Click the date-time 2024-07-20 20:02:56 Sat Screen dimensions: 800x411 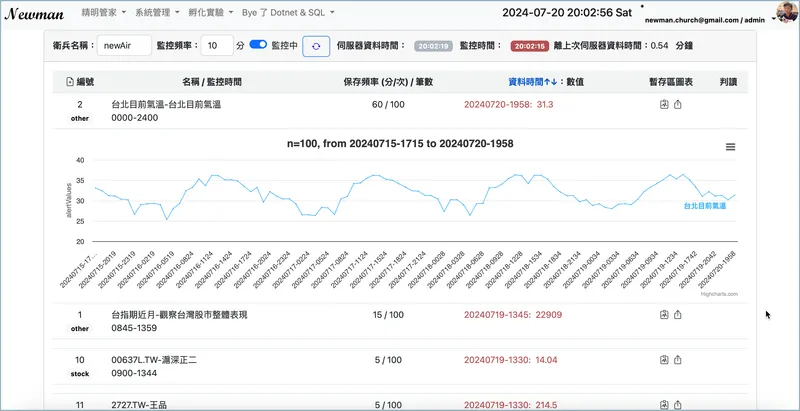click(567, 13)
